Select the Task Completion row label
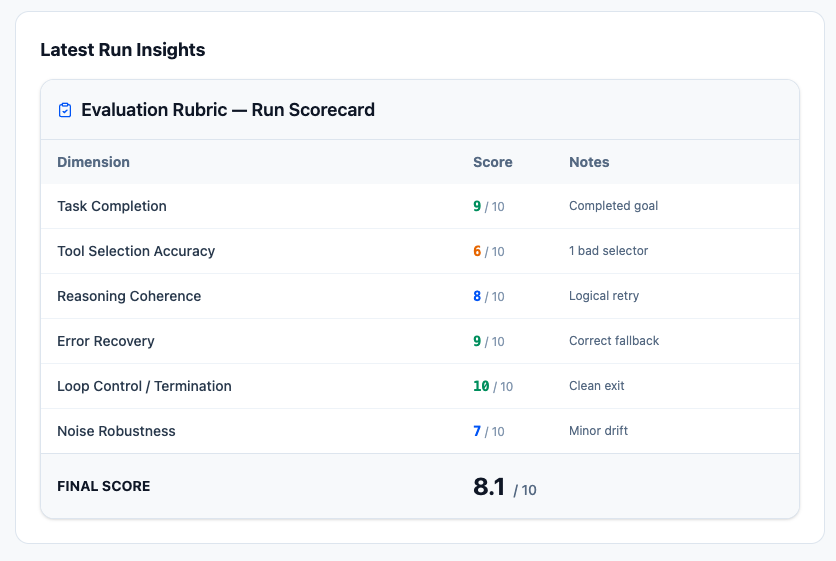This screenshot has height=561, width=836. [112, 206]
